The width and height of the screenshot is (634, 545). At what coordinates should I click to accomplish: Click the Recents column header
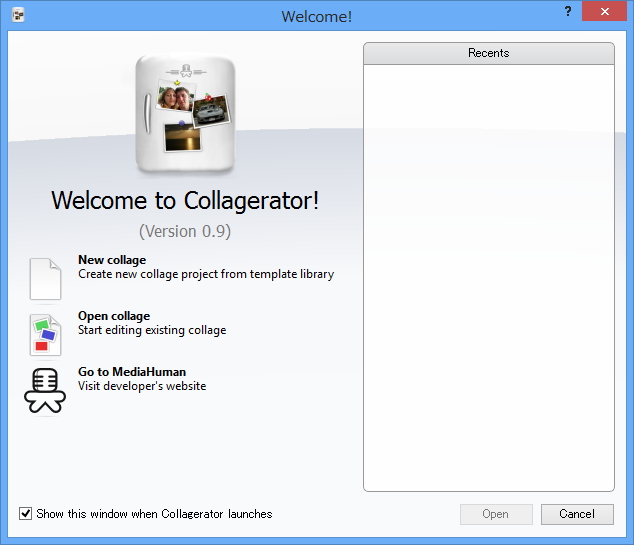pos(489,53)
